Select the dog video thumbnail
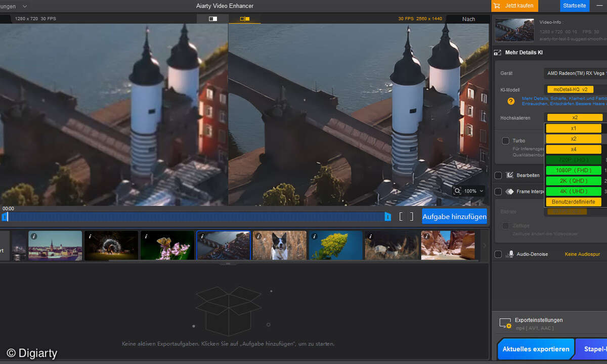The width and height of the screenshot is (607, 364). (280, 246)
